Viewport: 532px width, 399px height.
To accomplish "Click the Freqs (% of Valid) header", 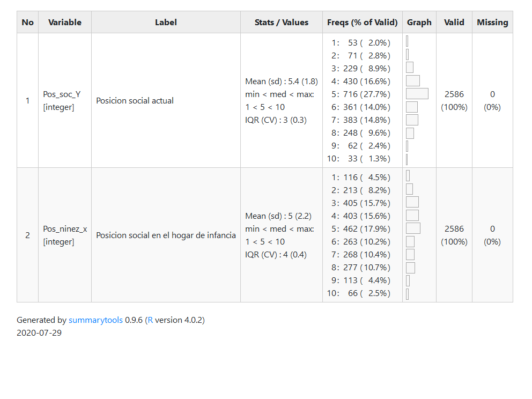I will [363, 23].
